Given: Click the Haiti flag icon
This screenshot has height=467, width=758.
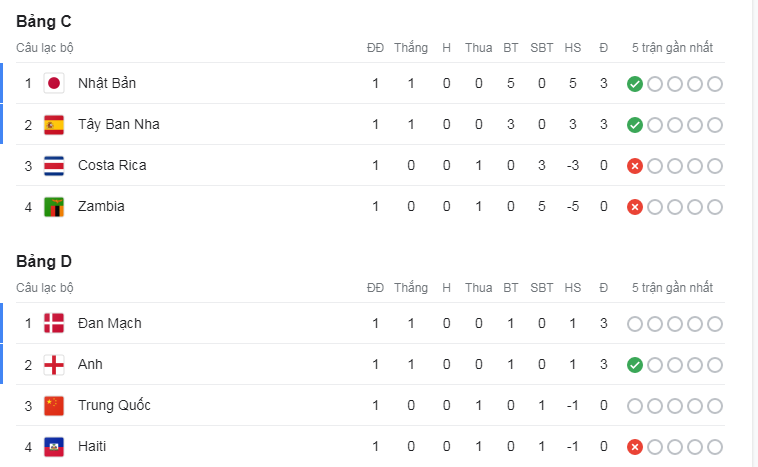Looking at the screenshot, I should [54, 447].
